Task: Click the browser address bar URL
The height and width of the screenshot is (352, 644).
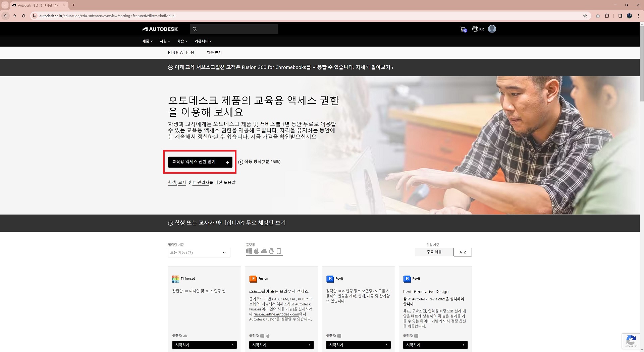Action: (x=107, y=16)
